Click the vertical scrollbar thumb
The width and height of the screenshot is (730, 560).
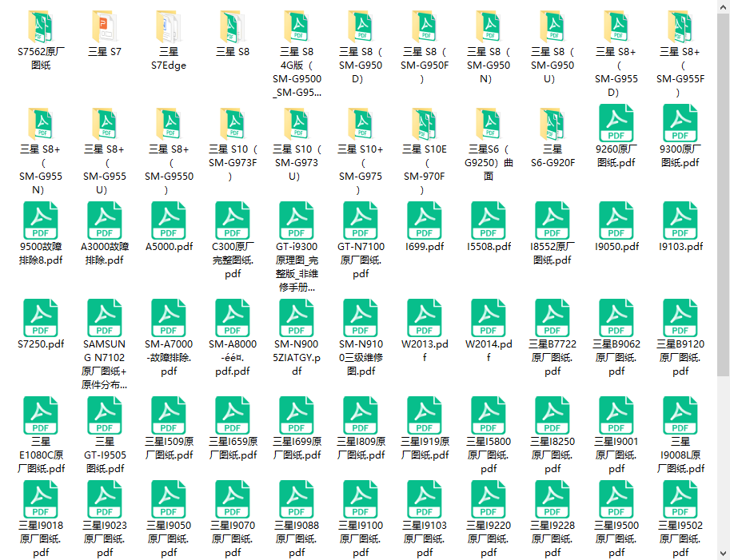click(723, 195)
